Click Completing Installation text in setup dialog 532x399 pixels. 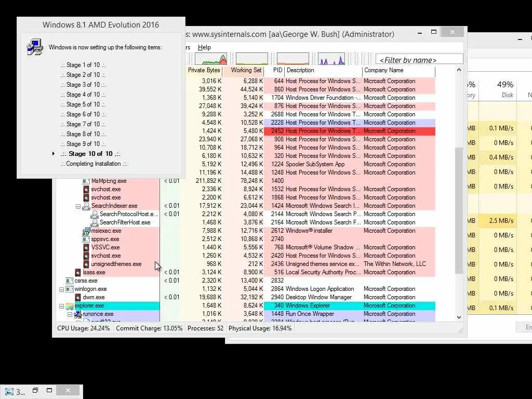pos(94,164)
